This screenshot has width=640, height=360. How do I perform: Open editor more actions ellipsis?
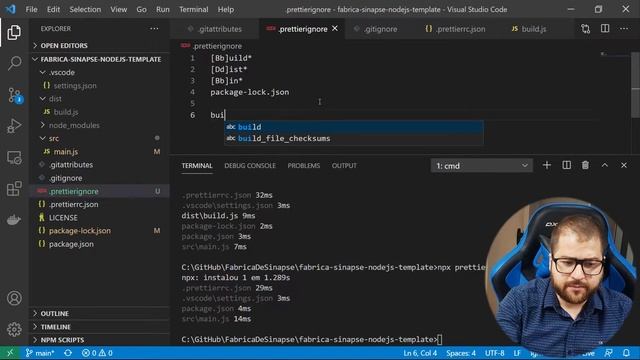pyautogui.click(x=624, y=29)
